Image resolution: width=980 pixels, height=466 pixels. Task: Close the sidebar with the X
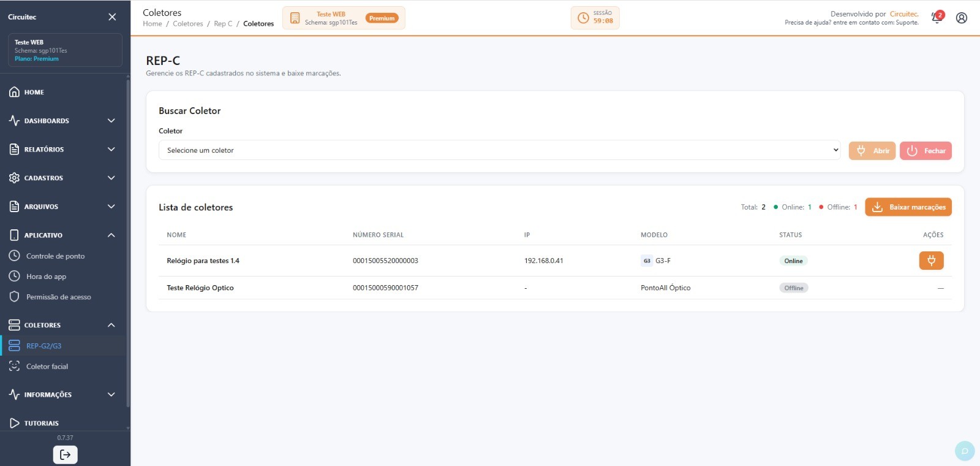tap(112, 17)
